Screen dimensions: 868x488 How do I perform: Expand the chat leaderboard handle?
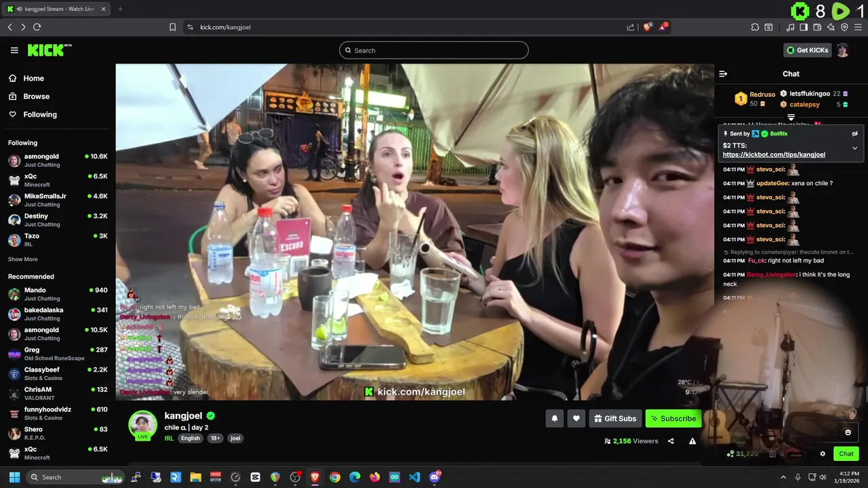[x=791, y=118]
